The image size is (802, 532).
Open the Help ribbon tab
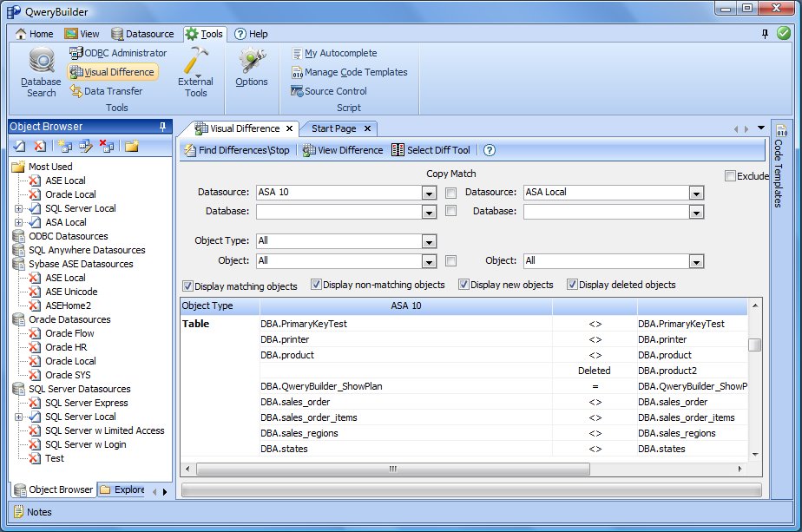[x=251, y=34]
